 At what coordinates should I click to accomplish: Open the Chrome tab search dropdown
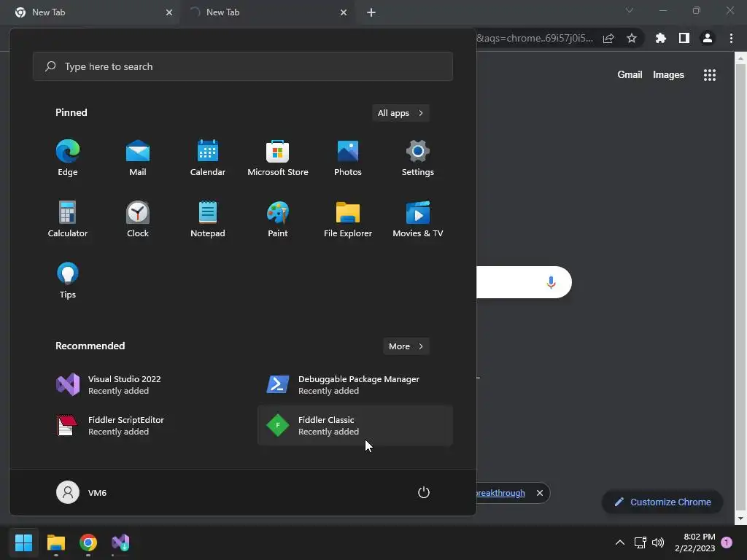630,10
